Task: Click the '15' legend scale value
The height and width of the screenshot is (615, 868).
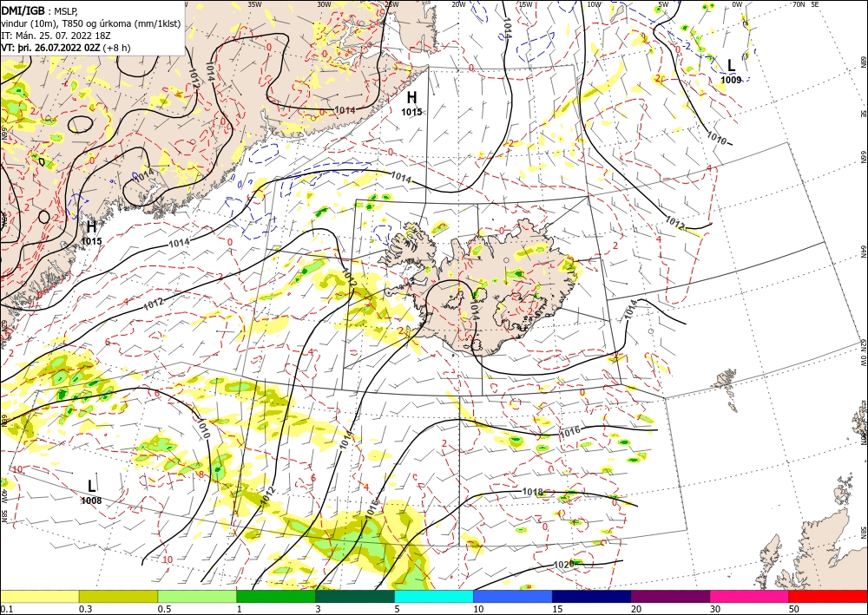Action: pyautogui.click(x=557, y=609)
